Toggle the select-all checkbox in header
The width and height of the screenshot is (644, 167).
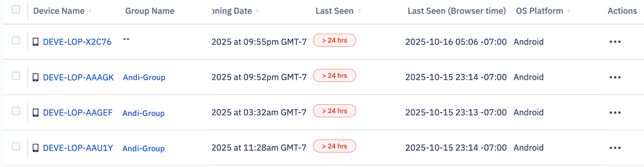click(16, 9)
